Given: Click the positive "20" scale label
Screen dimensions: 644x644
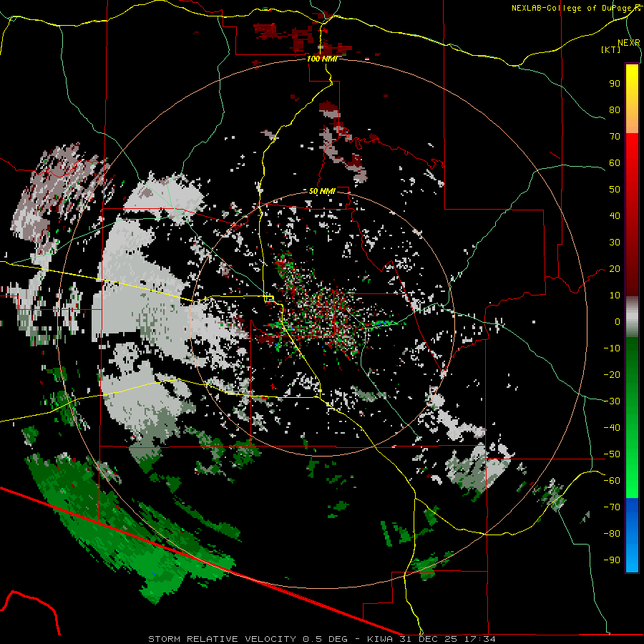Looking at the screenshot, I should [x=615, y=269].
